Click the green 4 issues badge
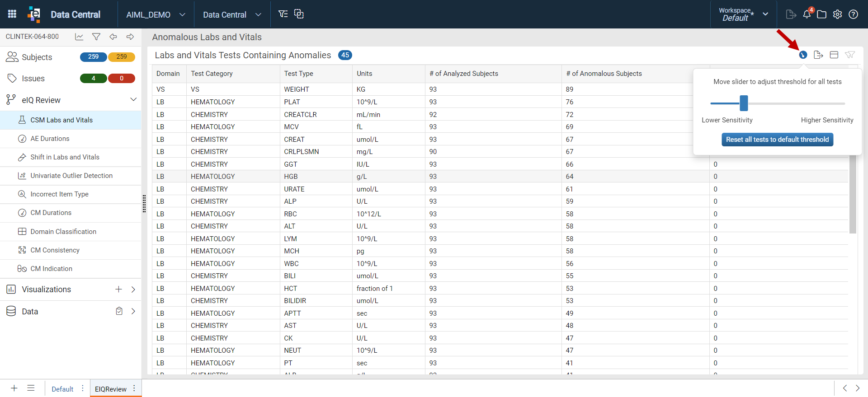This screenshot has width=868, height=397. [x=94, y=78]
